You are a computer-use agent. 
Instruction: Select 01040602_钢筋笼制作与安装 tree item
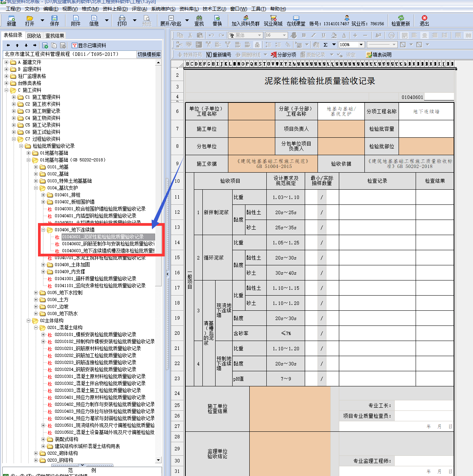click(108, 244)
